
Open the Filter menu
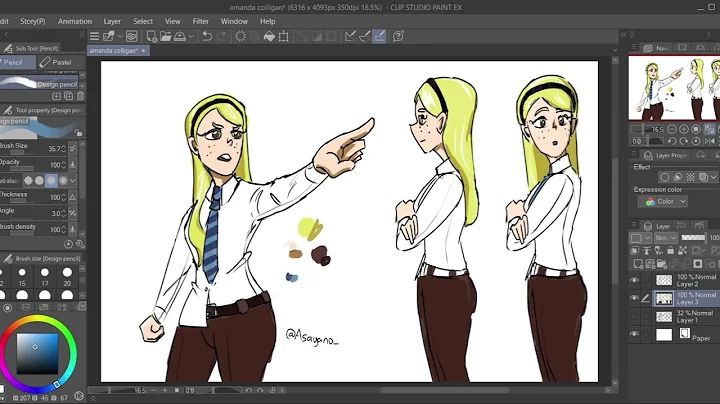click(x=200, y=21)
